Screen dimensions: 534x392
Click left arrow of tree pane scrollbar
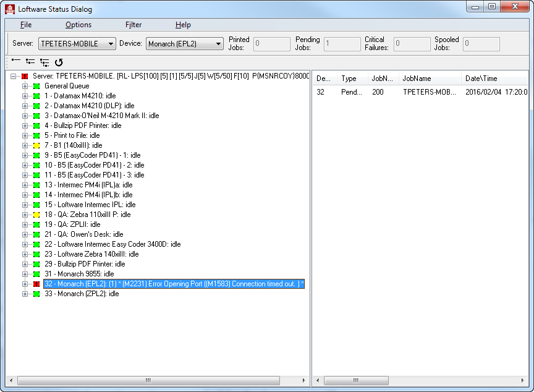(x=11, y=380)
